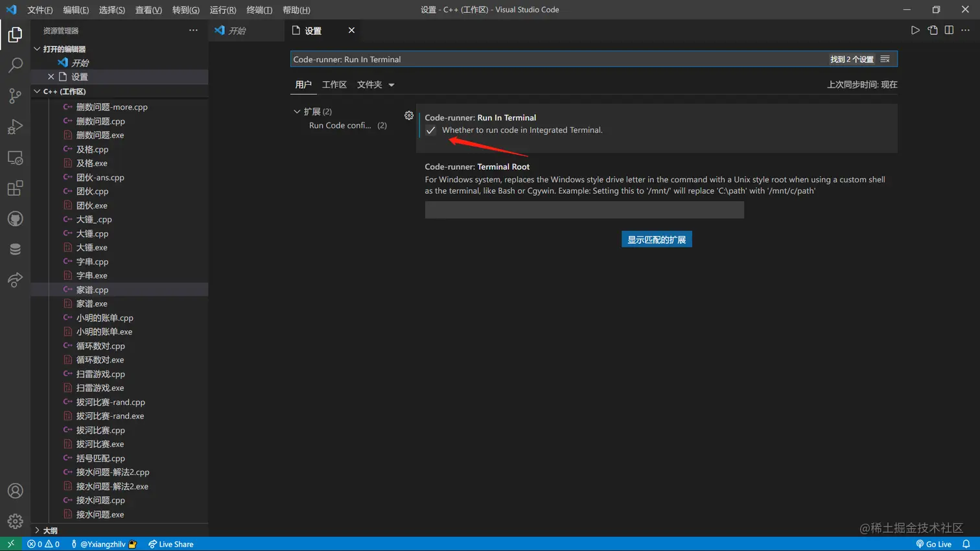Screen dimensions: 980x551
Task: Click the Terminal Root text input
Action: [585, 210]
